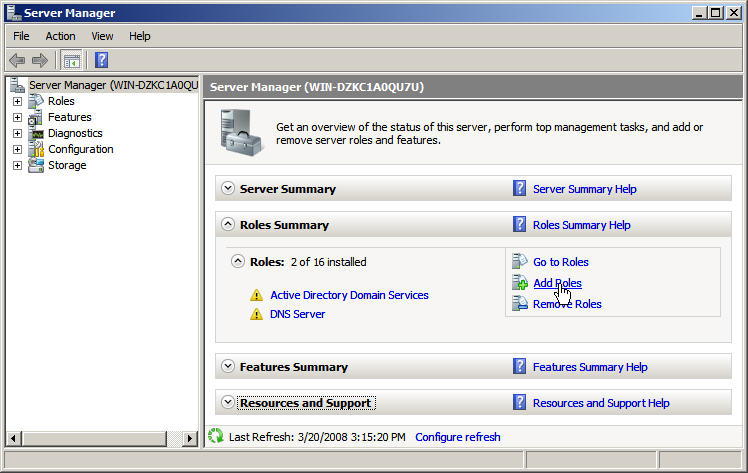The image size is (748, 473).
Task: Click the Resources and Support Help question icon
Action: click(x=519, y=402)
